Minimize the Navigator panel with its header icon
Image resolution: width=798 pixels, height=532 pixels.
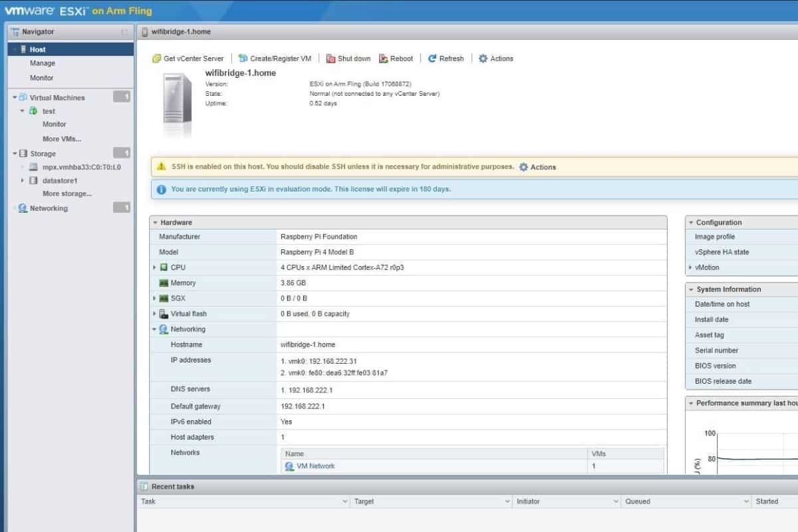coord(124,32)
